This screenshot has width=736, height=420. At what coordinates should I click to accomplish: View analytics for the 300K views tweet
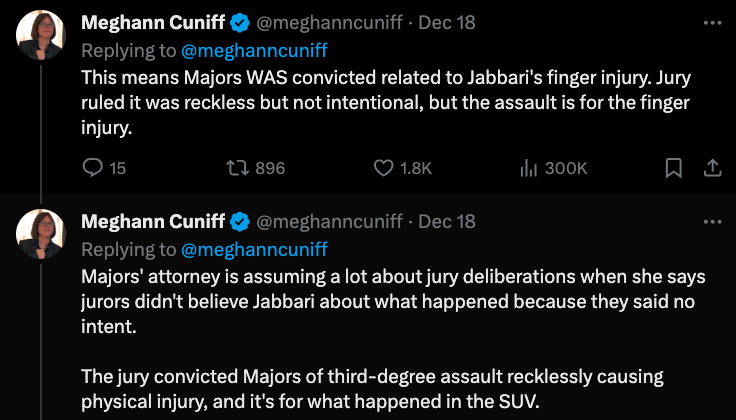tap(529, 168)
